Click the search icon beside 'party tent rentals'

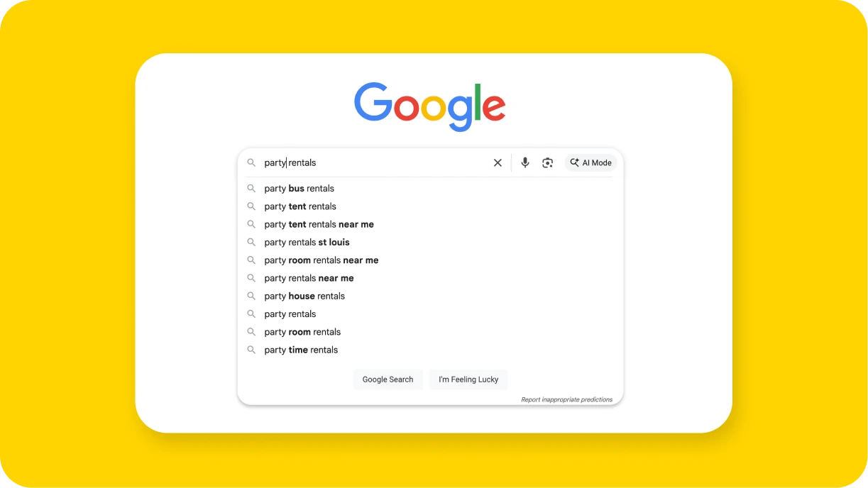coord(251,206)
